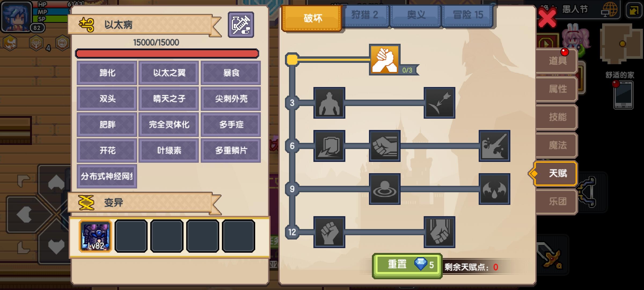Click the red 15000/15000 progress bar
This screenshot has width=644, height=290.
pos(167,53)
